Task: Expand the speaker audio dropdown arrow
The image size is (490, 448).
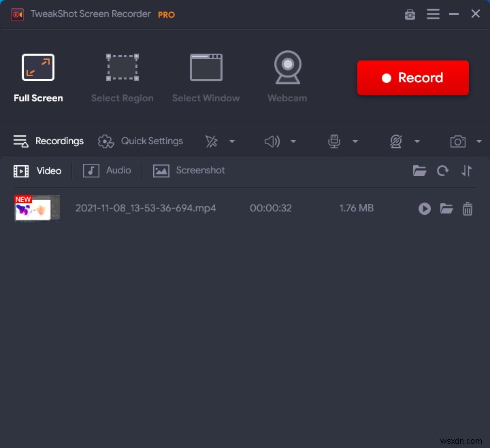Action: [x=293, y=141]
